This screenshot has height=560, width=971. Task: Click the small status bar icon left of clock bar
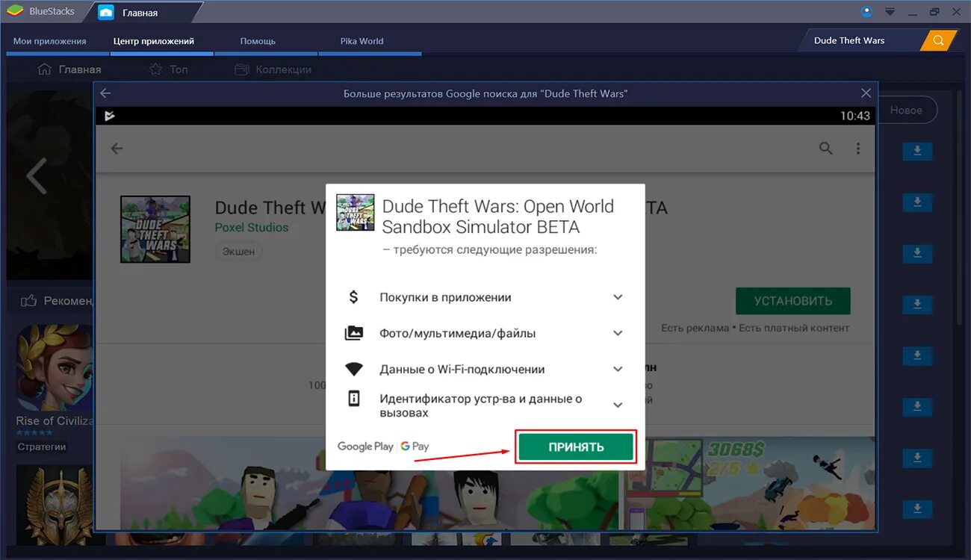tap(109, 116)
